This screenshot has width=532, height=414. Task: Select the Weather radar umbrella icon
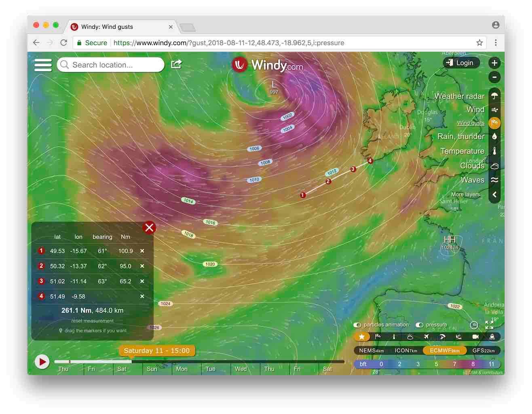click(494, 96)
